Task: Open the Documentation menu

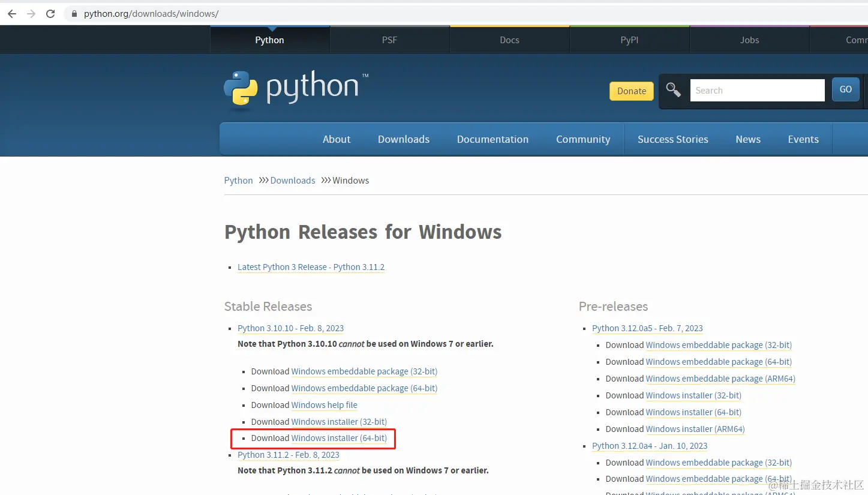Action: 492,139
